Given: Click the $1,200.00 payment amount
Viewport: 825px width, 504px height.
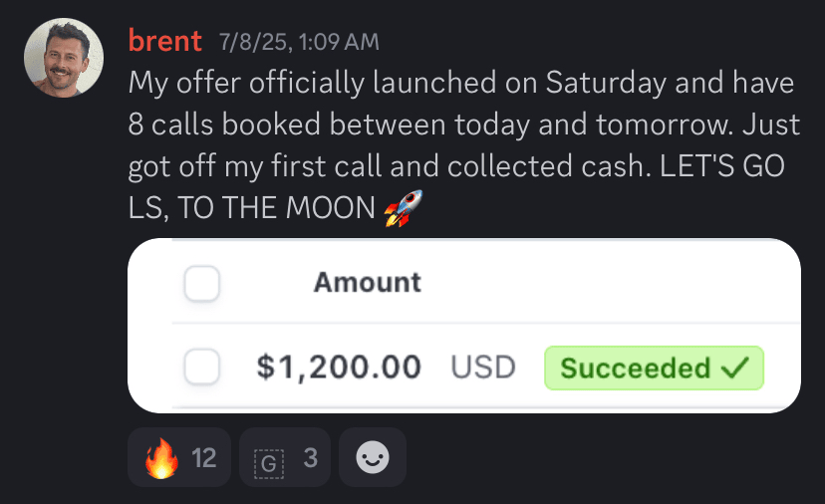Looking at the screenshot, I should 339,368.
